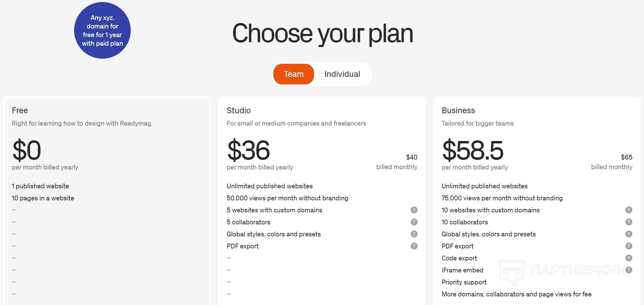The width and height of the screenshot is (644, 305).
Task: Click Business Code export help icon
Action: click(629, 258)
